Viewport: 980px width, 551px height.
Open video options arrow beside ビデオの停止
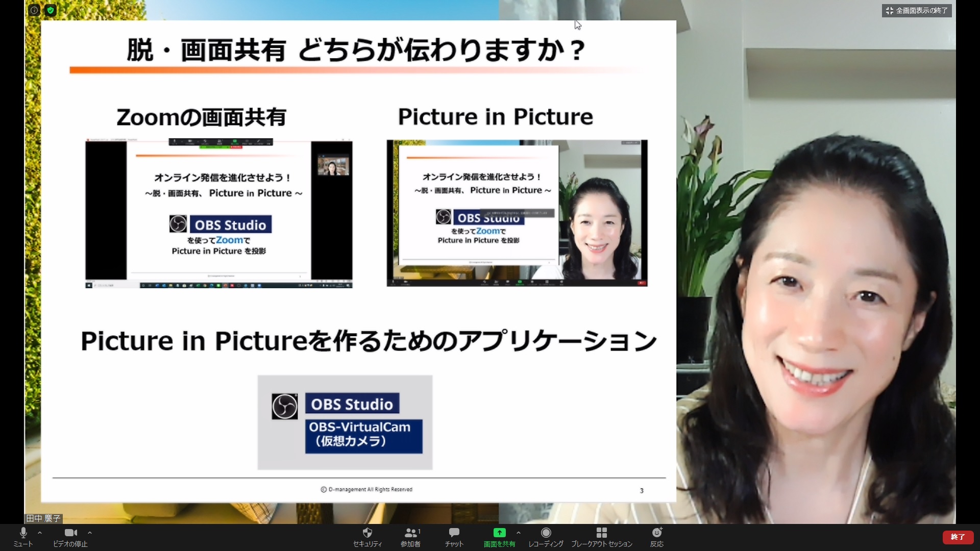tap(90, 533)
